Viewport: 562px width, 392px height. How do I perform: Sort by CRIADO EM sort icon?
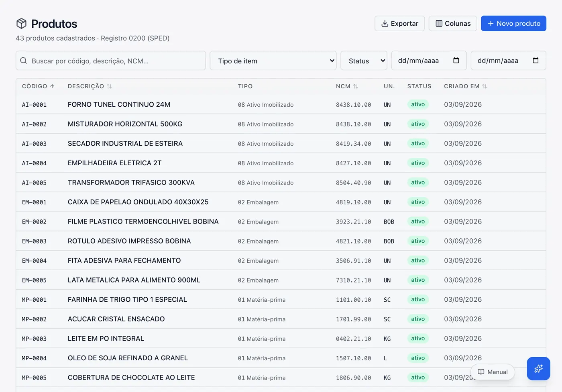485,86
